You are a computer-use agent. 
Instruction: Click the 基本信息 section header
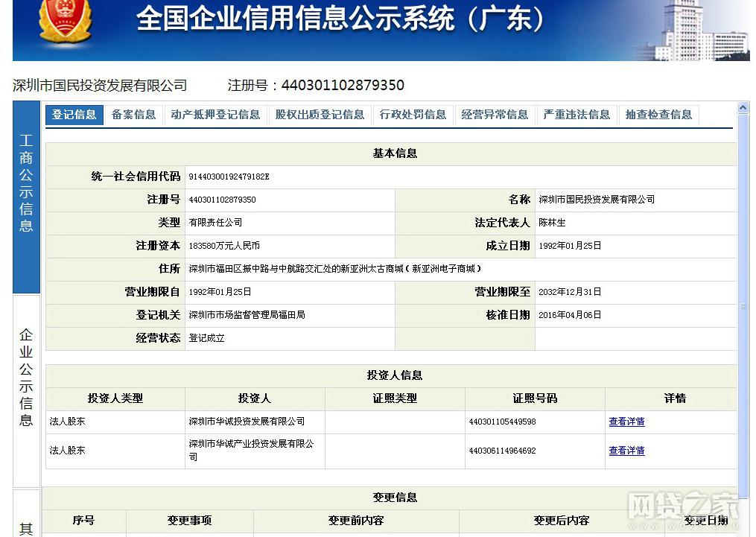(395, 153)
